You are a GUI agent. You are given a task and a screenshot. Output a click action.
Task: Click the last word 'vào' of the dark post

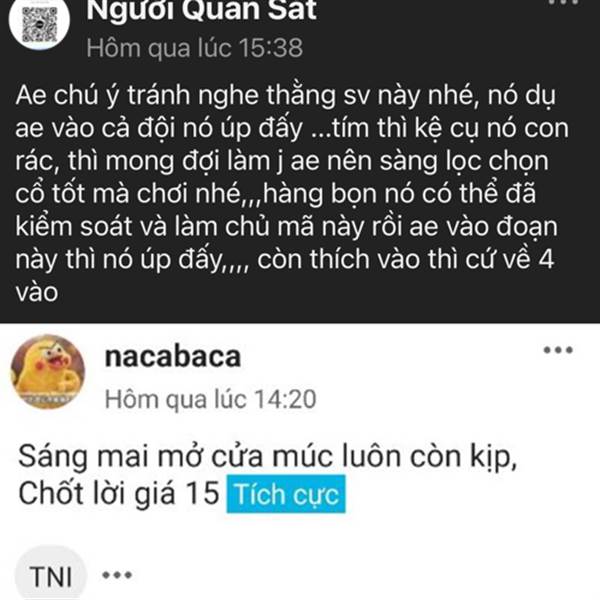(x=36, y=293)
